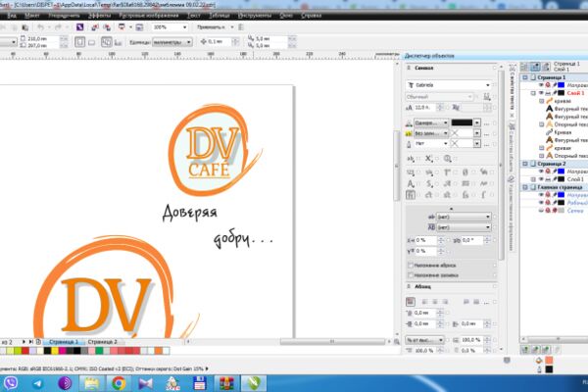Open the Инструменты menu
This screenshot has width=588, height=392.
tap(255, 16)
